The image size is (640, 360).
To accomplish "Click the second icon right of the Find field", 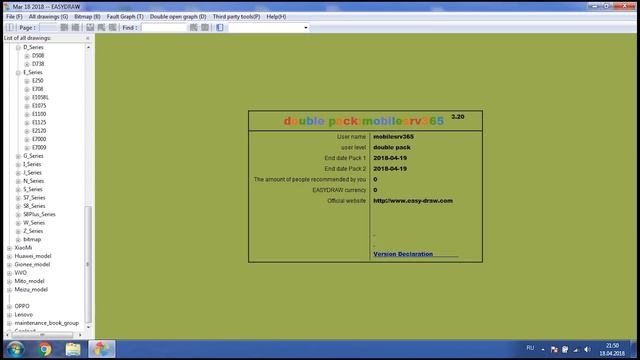I will click(205, 27).
